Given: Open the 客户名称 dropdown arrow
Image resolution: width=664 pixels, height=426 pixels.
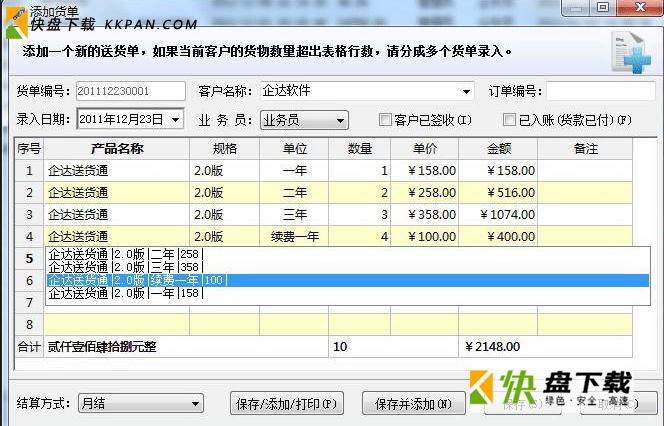Looking at the screenshot, I should [466, 91].
